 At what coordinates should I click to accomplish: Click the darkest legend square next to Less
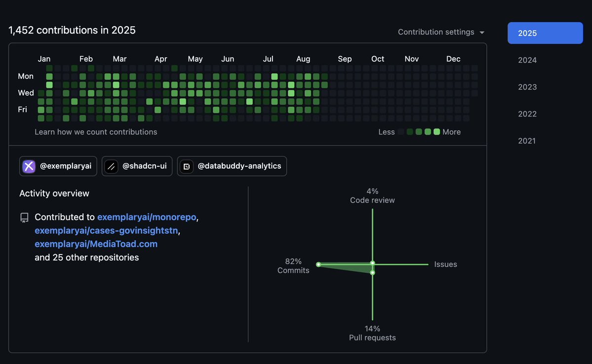(400, 132)
